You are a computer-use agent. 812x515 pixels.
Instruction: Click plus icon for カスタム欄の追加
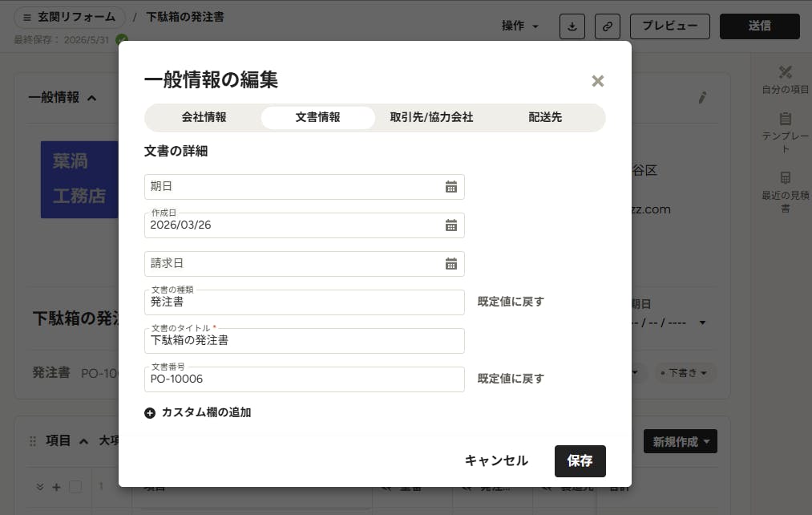click(150, 413)
